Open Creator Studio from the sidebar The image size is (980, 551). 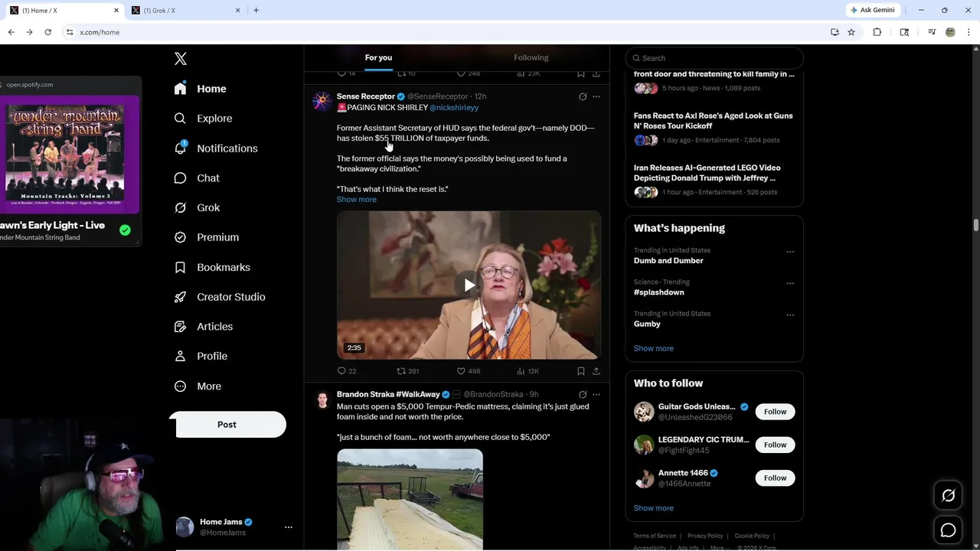coord(220,297)
